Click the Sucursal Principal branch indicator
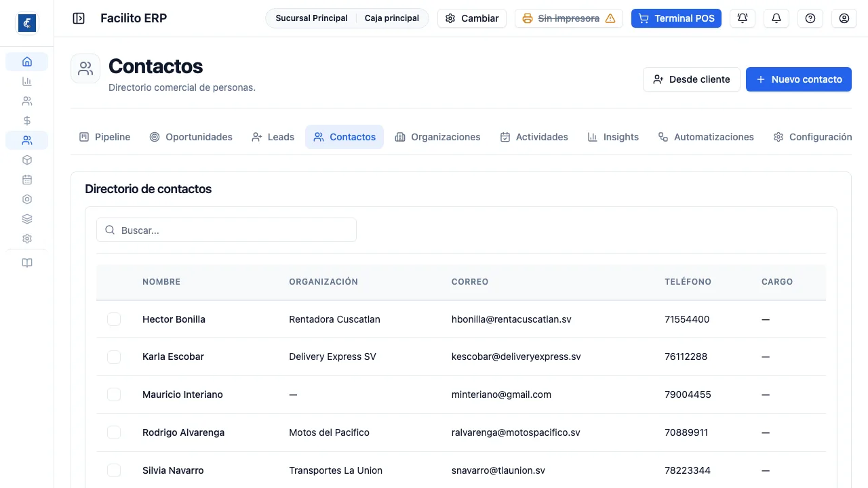The height and width of the screenshot is (488, 868). [x=311, y=18]
